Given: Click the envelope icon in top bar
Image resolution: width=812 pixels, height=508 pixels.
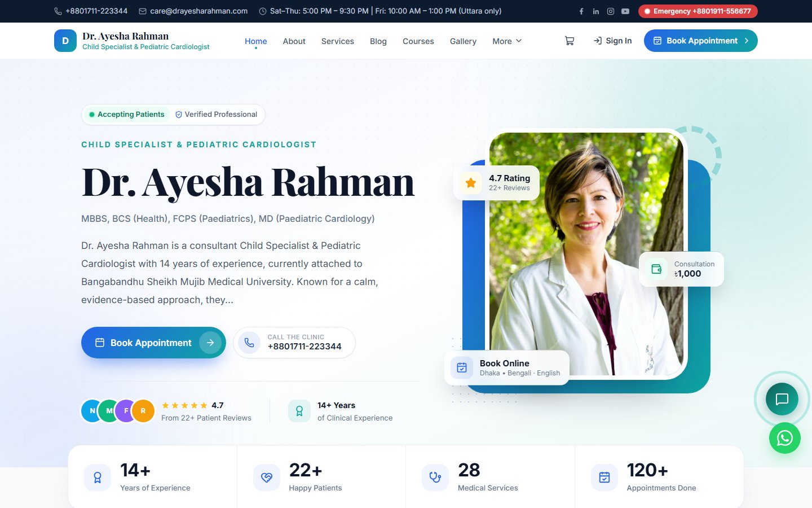Looking at the screenshot, I should [143, 11].
